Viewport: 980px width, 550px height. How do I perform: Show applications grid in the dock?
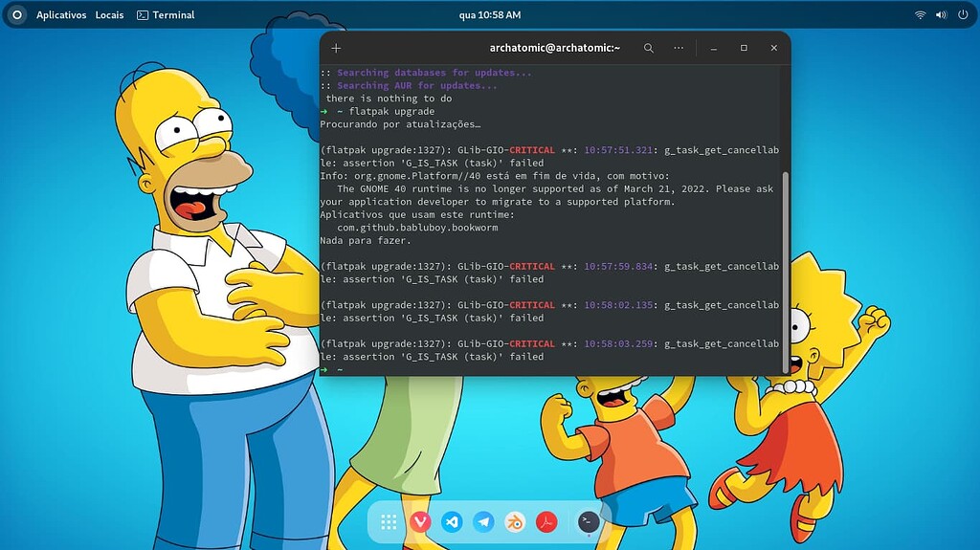(x=389, y=522)
